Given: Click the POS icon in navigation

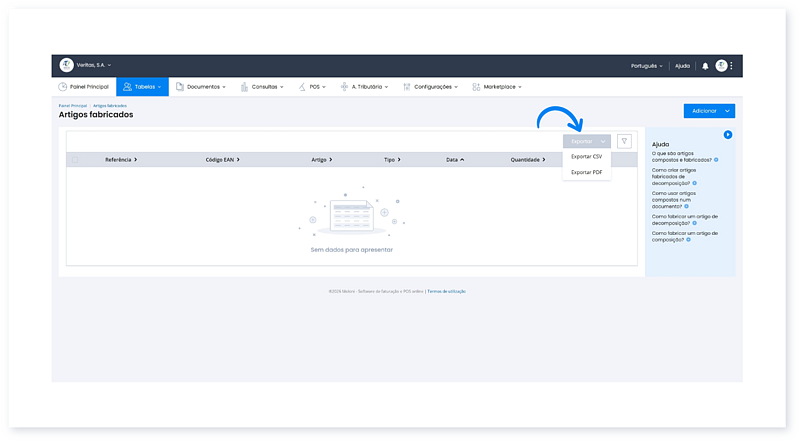Looking at the screenshot, I should [302, 87].
